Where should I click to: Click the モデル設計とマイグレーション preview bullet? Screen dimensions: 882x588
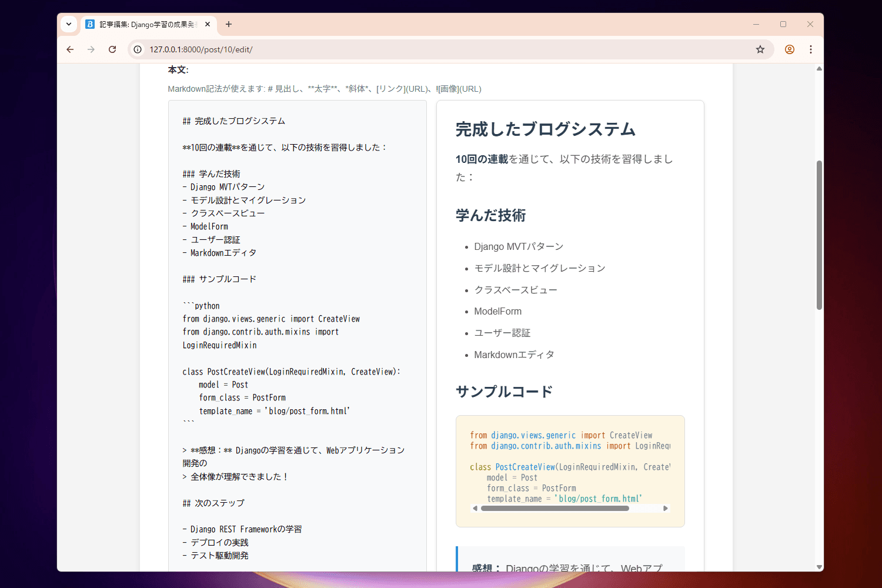point(540,268)
